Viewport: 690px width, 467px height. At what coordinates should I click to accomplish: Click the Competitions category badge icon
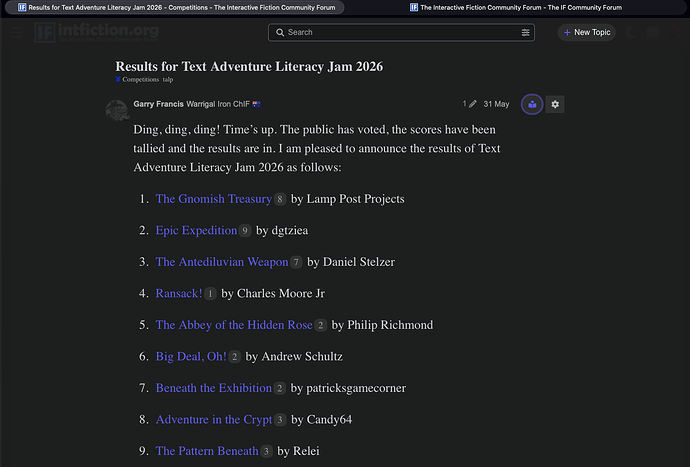point(118,79)
